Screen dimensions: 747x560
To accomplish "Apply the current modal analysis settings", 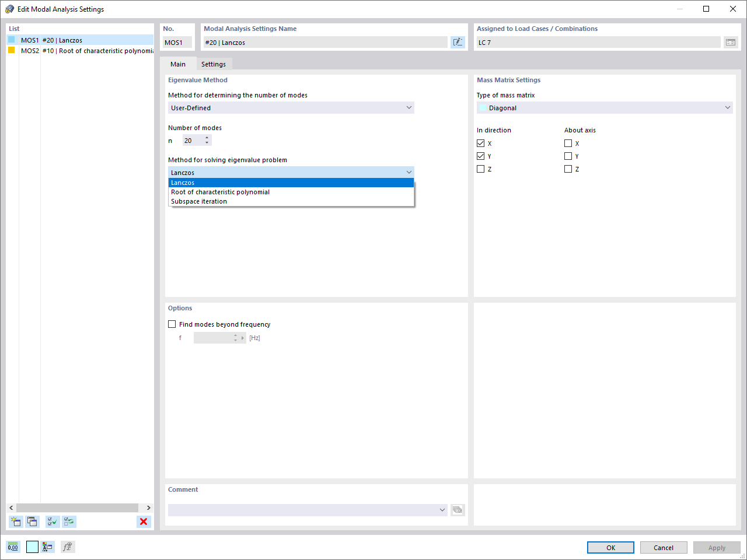I will point(717,547).
